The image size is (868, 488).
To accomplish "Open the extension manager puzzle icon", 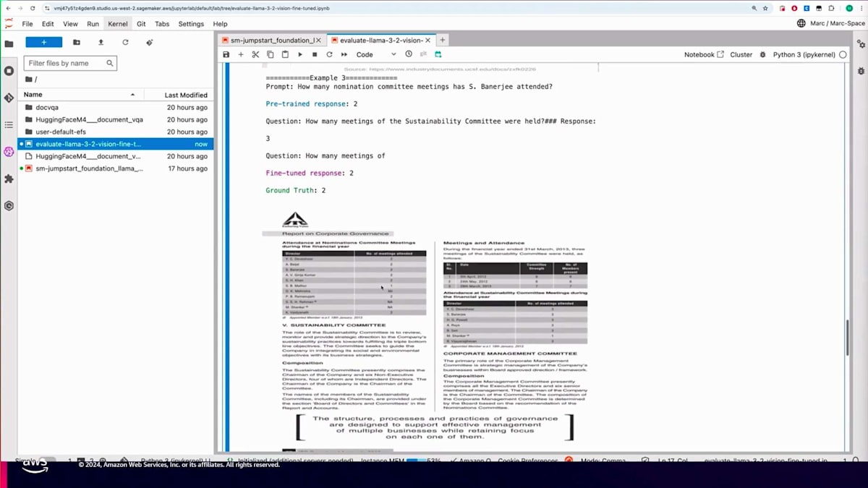I will coord(9,179).
